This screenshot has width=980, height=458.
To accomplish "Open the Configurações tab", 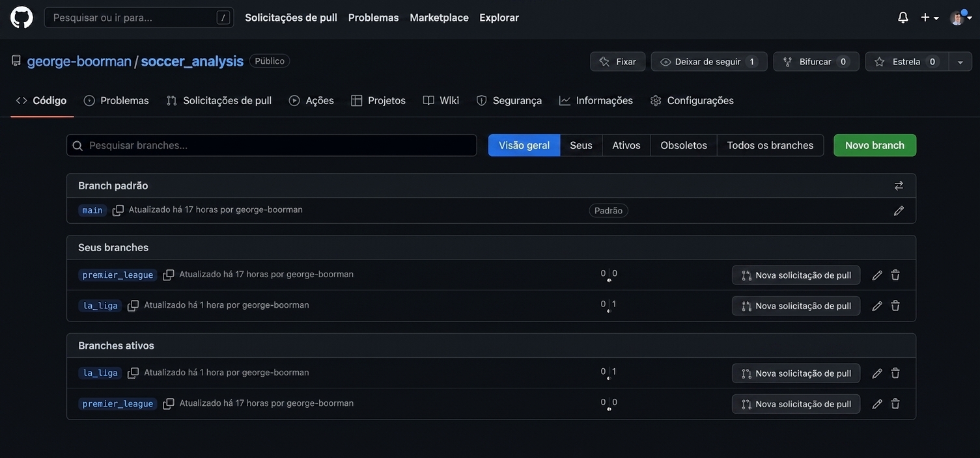I will tap(692, 100).
